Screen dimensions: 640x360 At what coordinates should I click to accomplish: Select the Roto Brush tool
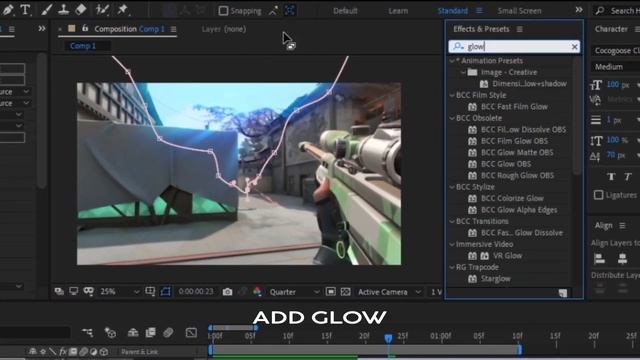coord(102,10)
